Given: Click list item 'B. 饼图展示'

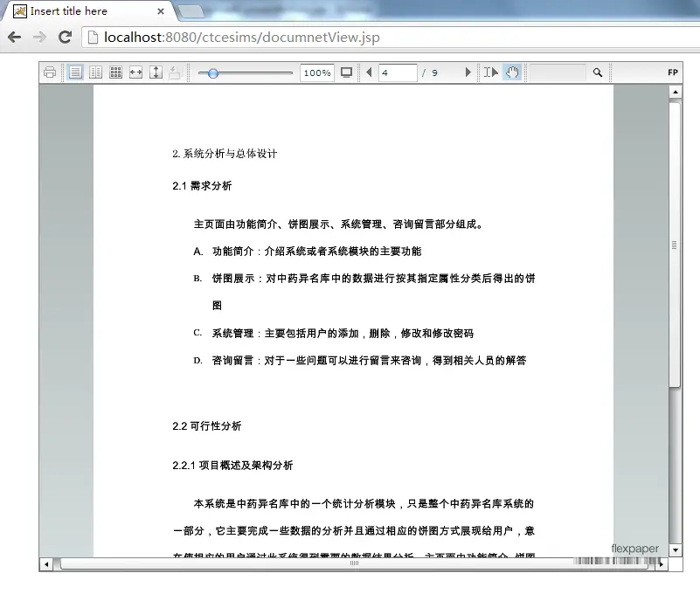Looking at the screenshot, I should pos(364,292).
